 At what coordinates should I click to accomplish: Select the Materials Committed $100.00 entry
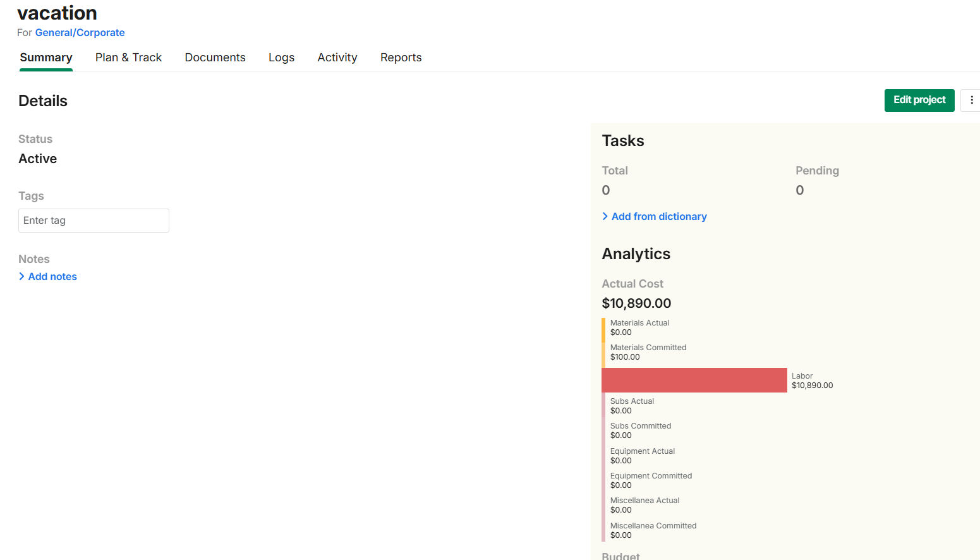pyautogui.click(x=648, y=353)
